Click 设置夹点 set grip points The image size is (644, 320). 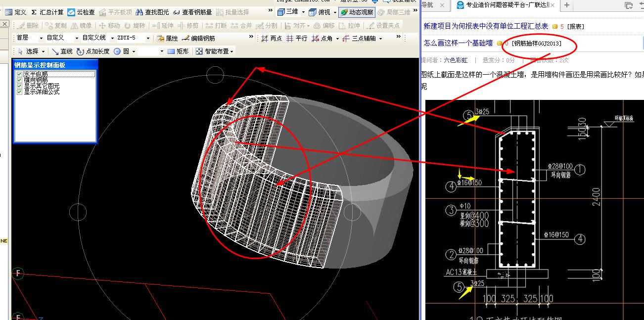(384, 25)
